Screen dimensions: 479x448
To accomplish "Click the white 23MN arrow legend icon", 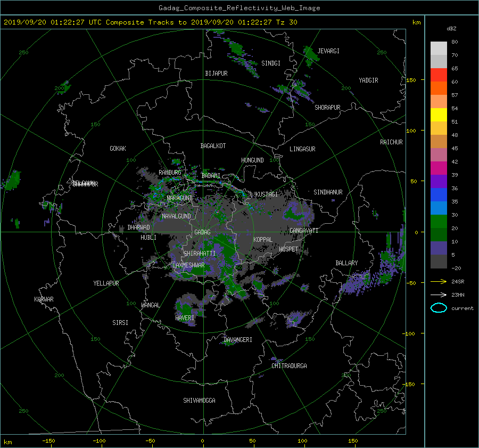I will [x=439, y=295].
